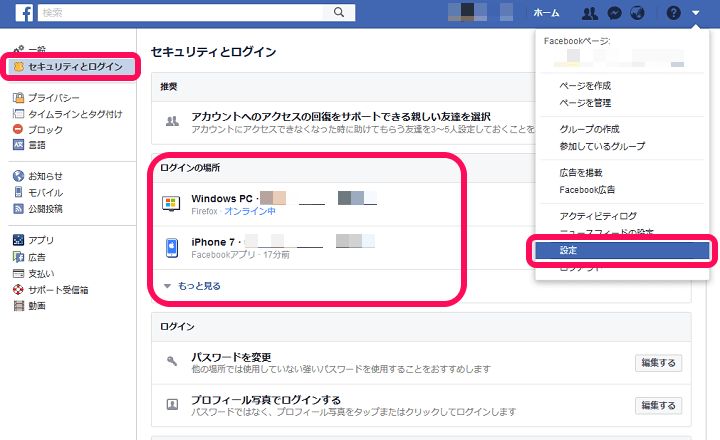Click the Windows PC device icon

coord(171,203)
